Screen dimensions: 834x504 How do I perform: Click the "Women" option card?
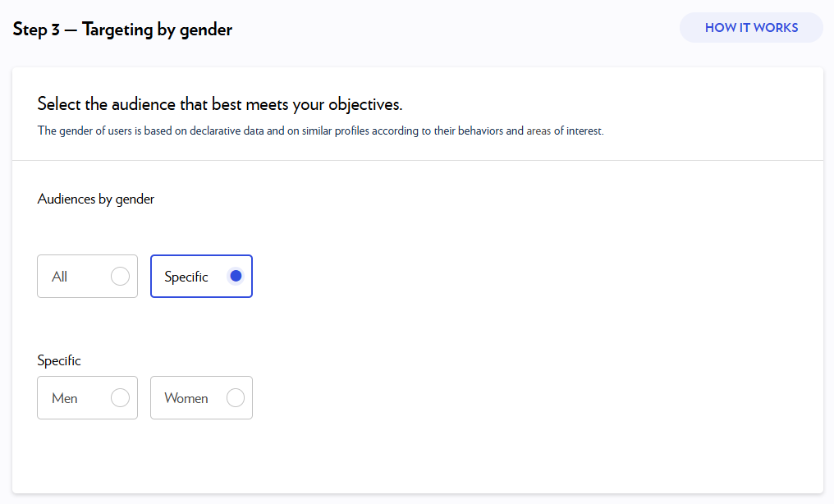[x=201, y=397]
